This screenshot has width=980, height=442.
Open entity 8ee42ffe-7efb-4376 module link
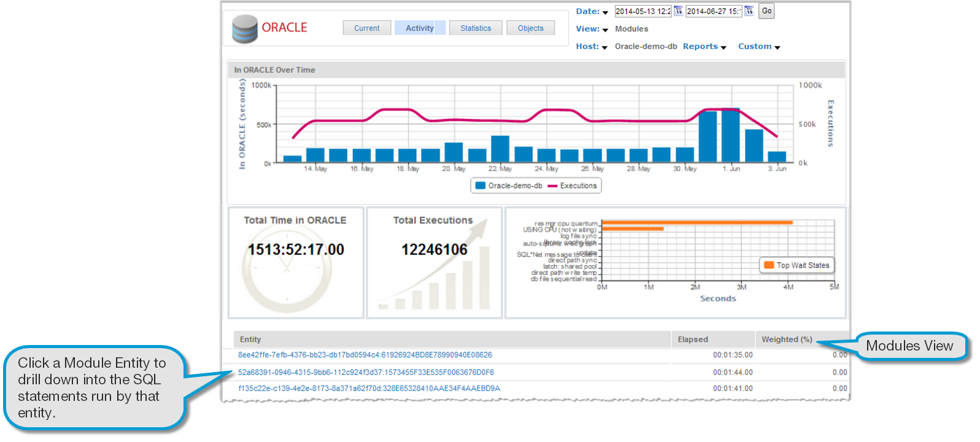[365, 355]
